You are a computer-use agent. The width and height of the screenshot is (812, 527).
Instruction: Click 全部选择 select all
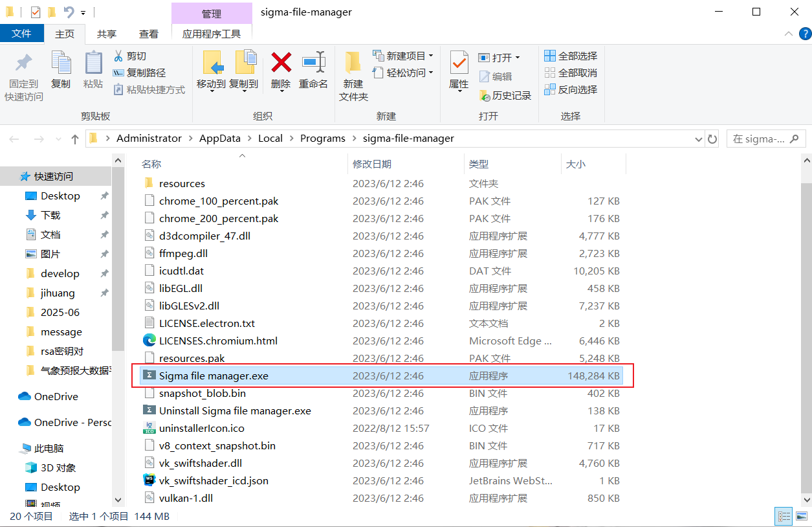571,56
